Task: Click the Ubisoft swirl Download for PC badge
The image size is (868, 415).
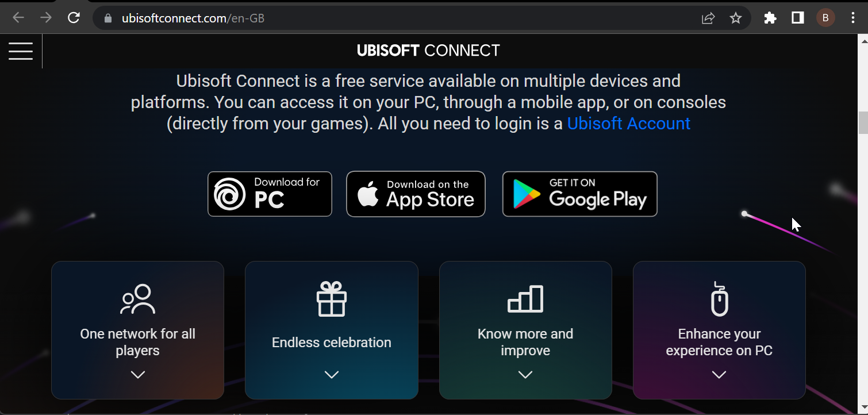Action: pyautogui.click(x=270, y=194)
